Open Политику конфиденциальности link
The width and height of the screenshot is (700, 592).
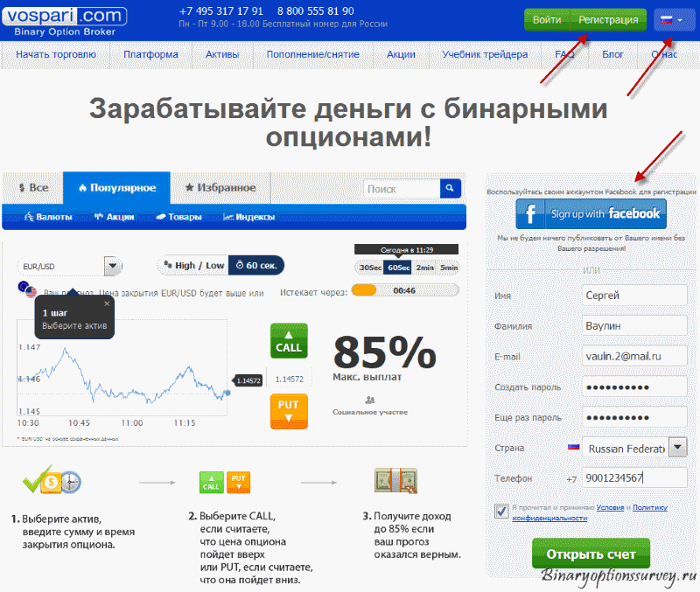tap(589, 512)
